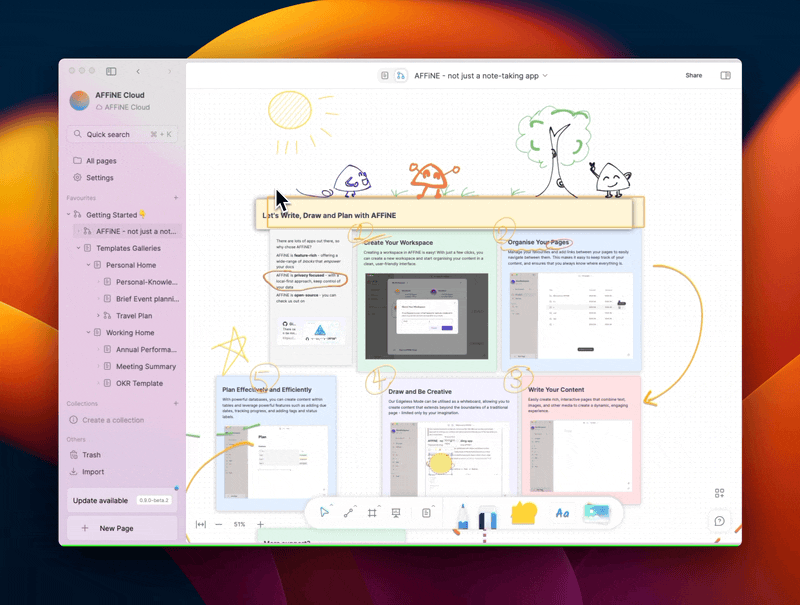Click the Draw and Be Creative heading

(420, 392)
